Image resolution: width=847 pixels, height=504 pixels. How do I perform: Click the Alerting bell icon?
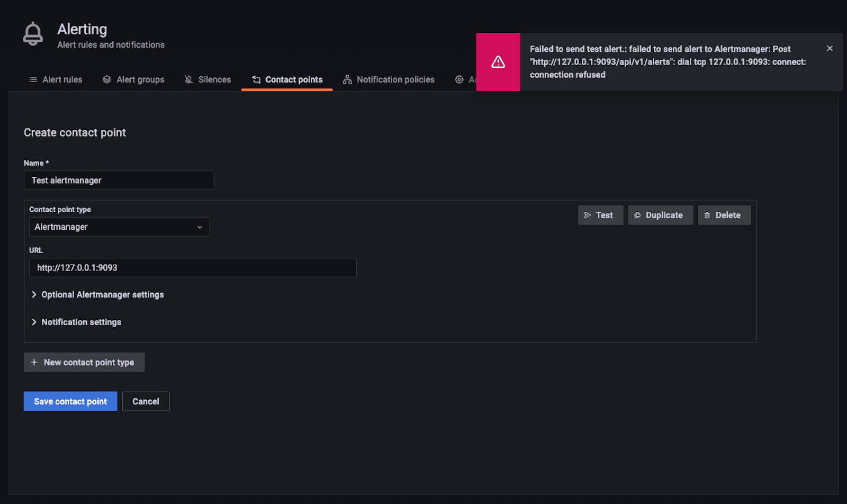(x=33, y=34)
